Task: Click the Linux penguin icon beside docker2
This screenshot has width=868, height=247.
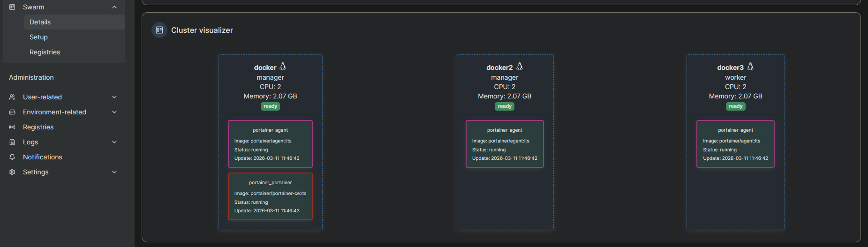Action: 520,67
